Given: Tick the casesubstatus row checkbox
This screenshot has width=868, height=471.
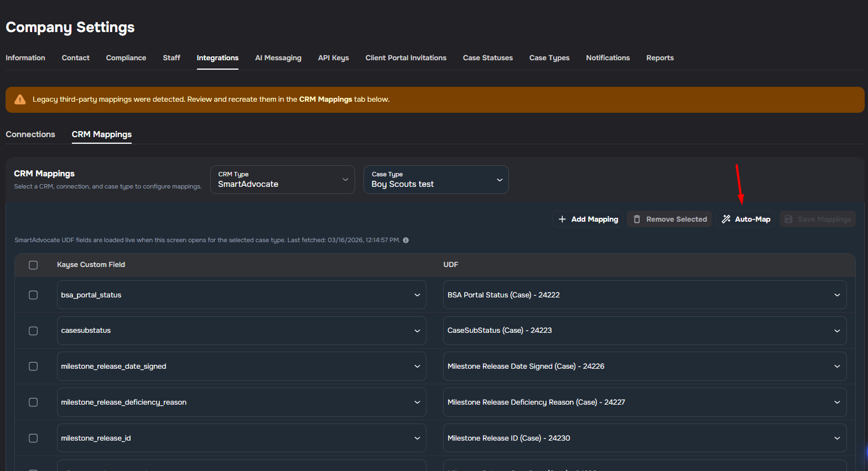Looking at the screenshot, I should click(x=33, y=331).
